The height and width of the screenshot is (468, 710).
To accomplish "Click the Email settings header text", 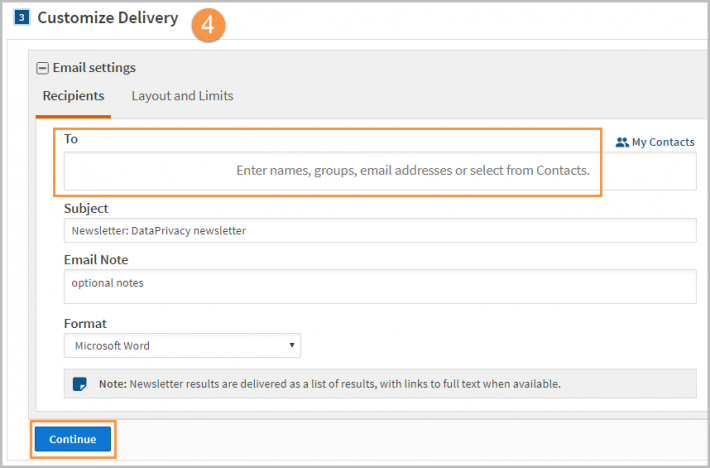I will point(94,68).
